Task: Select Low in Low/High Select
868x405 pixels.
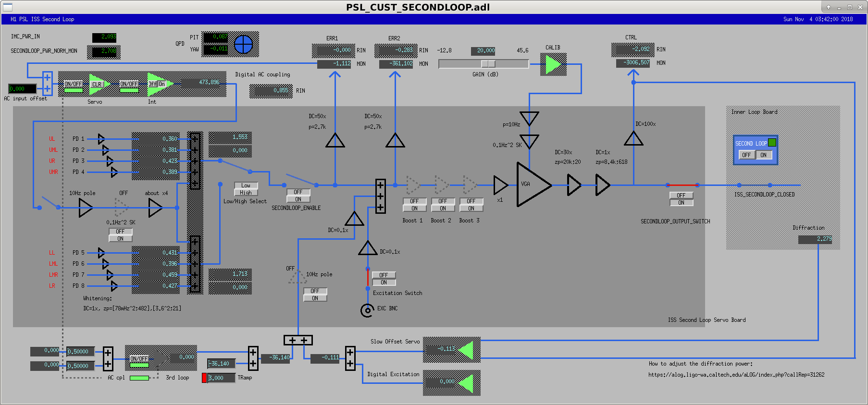Action: click(x=246, y=185)
